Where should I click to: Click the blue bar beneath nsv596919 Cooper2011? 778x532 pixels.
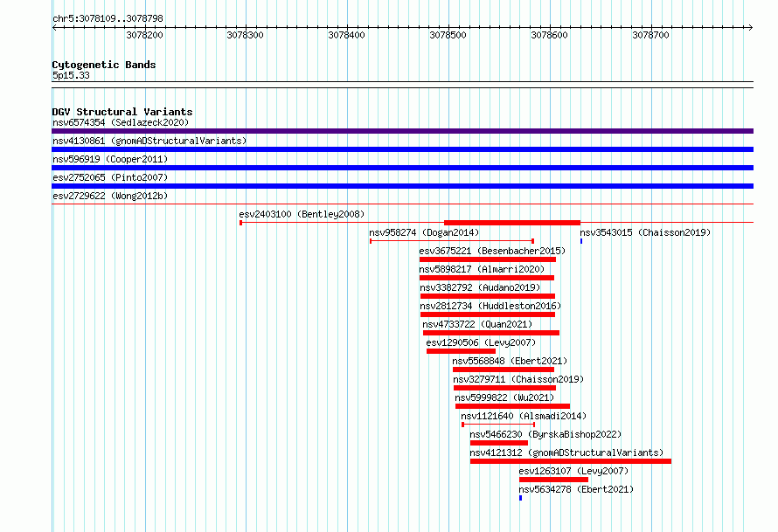coord(402,168)
